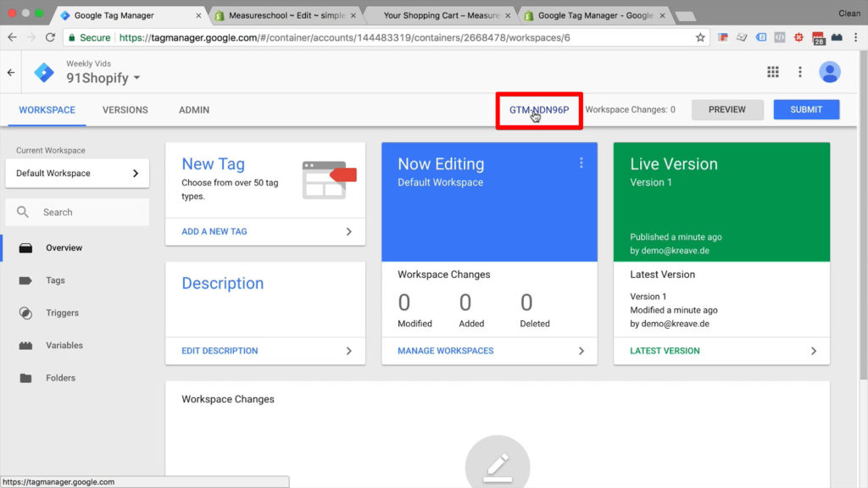The image size is (868, 488).
Task: Click the chevron next to ADD A NEW TAG
Action: click(x=348, y=232)
